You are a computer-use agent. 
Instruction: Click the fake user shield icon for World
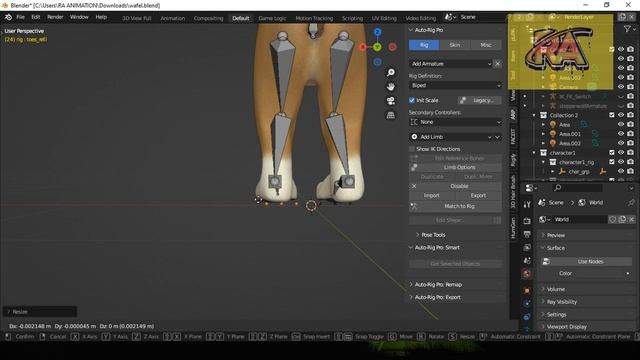click(613, 219)
